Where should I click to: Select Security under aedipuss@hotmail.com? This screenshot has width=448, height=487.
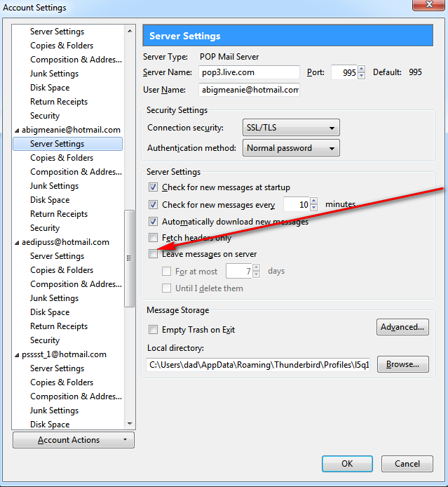pyautogui.click(x=45, y=340)
